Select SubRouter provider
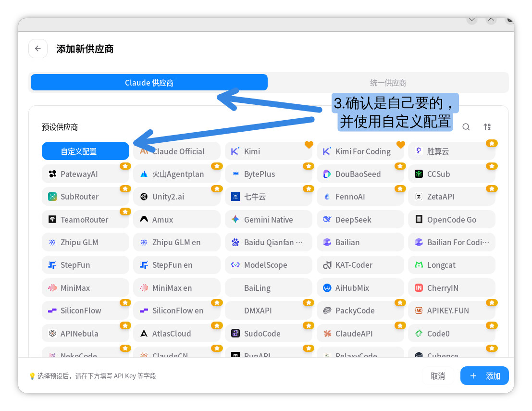The image size is (532, 411). tap(86, 197)
